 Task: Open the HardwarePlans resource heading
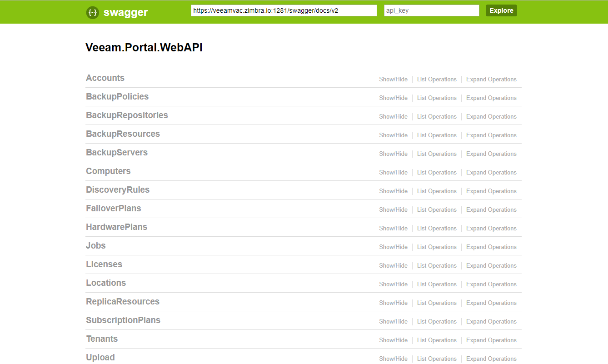coord(116,227)
